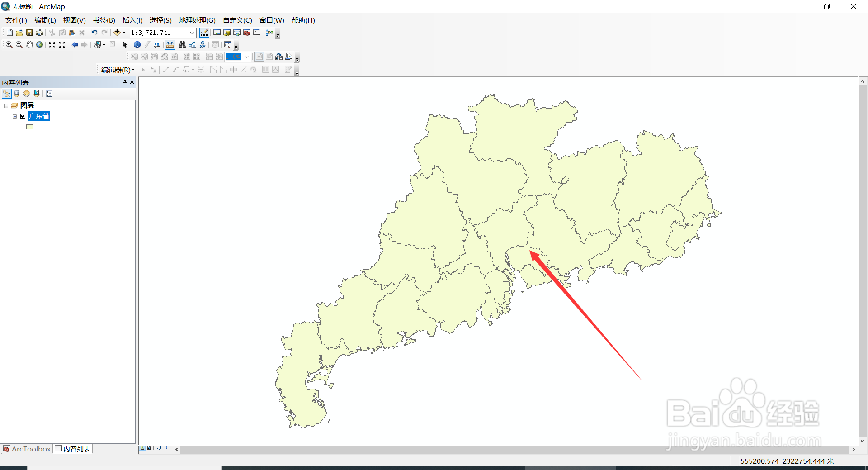Pin the 内容列表 panel
The height and width of the screenshot is (470, 868).
pos(124,82)
